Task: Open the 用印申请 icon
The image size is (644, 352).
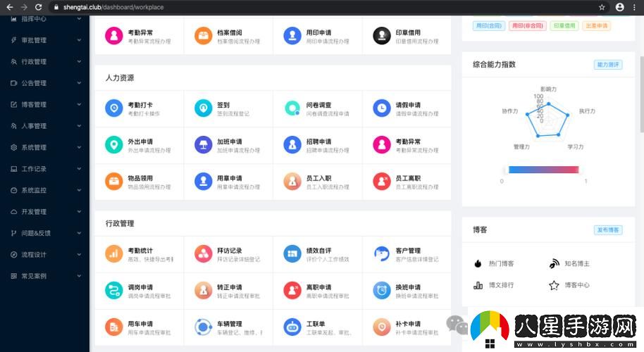Action: 292,36
